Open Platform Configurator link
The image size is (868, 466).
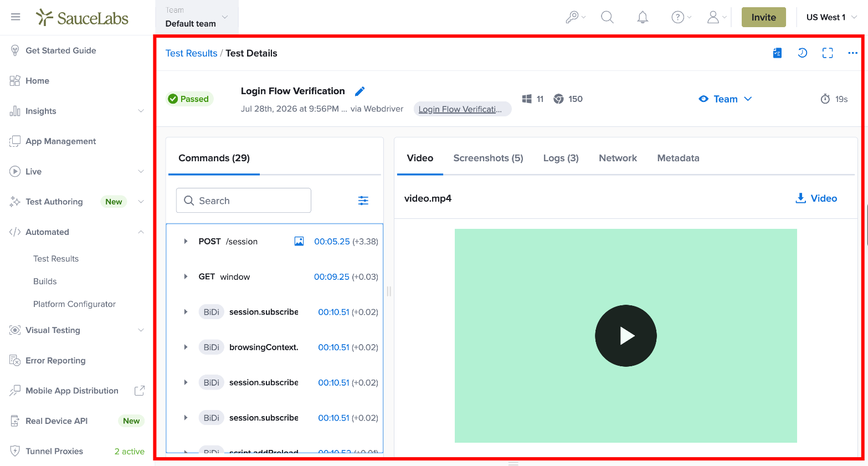(x=74, y=304)
